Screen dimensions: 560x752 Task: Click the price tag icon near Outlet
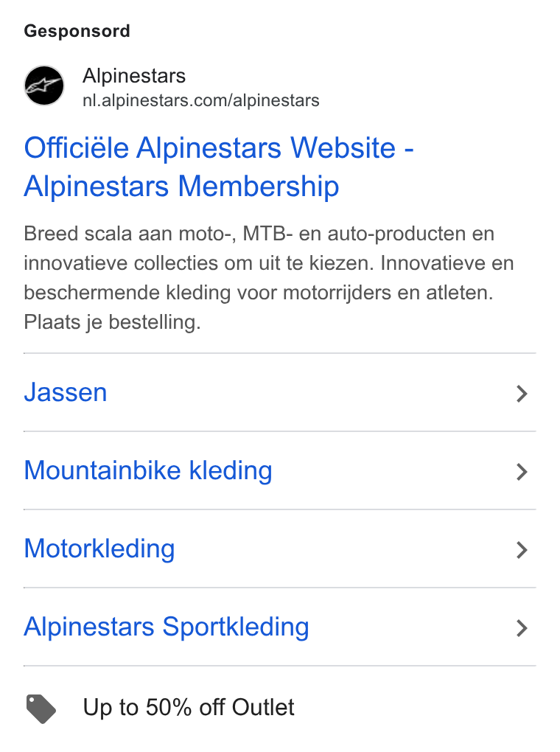tap(41, 709)
